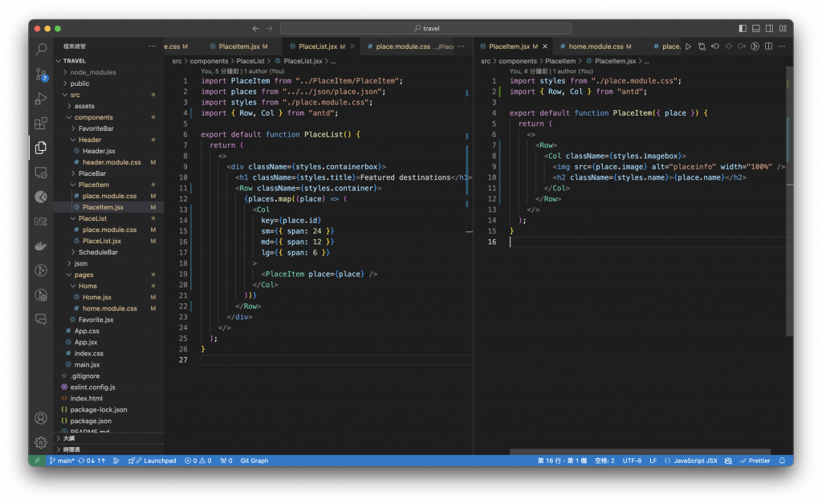The height and width of the screenshot is (504, 822).
Task: Click the split editor right icon
Action: (x=768, y=47)
